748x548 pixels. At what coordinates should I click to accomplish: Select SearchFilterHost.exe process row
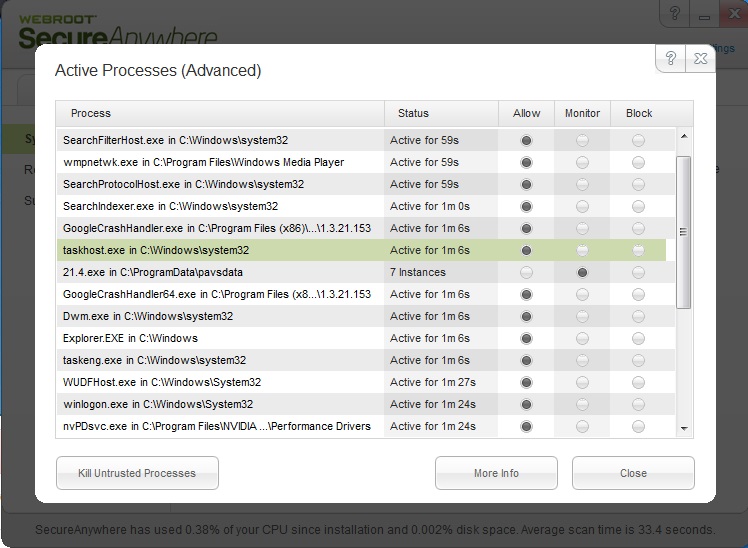(x=366, y=140)
